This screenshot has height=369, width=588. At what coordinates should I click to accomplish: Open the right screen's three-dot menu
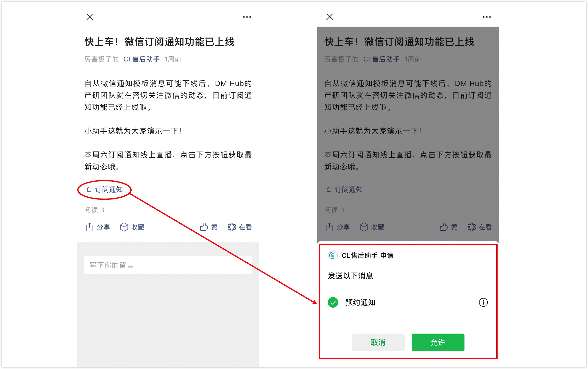coord(487,17)
